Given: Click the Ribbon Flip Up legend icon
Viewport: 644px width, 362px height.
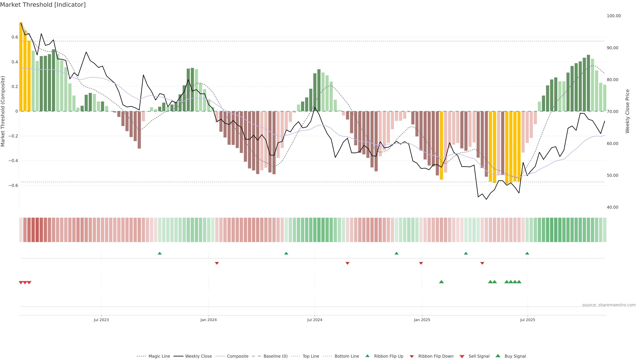Looking at the screenshot, I should point(367,356).
